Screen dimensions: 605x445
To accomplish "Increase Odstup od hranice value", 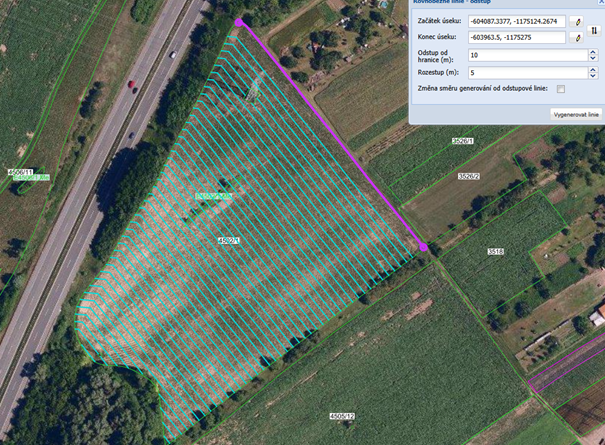I will (593, 52).
